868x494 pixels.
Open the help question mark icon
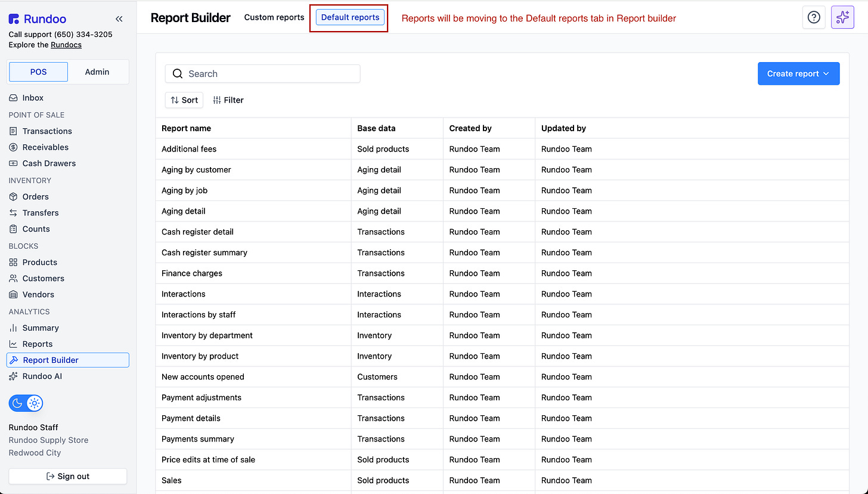point(814,17)
